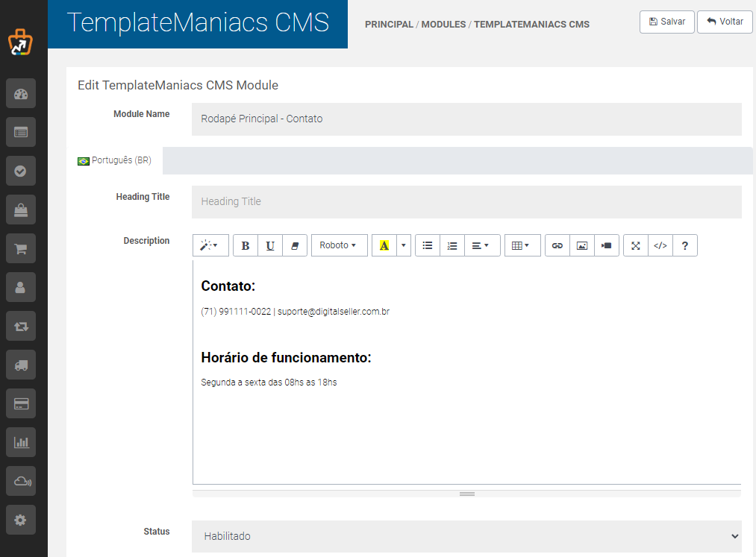Screen dimensions: 756x557
Task: Switch editor to fullscreen mode
Action: coord(636,246)
